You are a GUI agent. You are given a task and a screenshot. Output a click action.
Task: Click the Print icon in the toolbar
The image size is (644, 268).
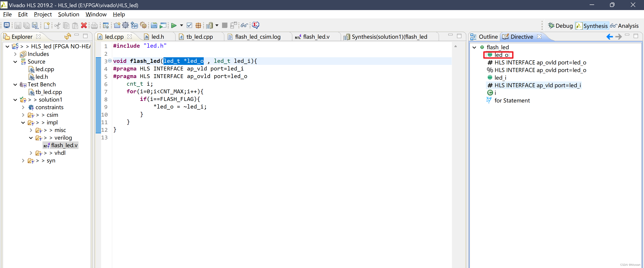(95, 25)
